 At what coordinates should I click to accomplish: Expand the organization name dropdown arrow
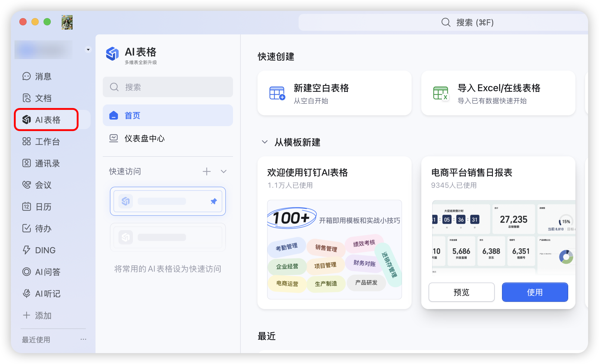pos(88,49)
